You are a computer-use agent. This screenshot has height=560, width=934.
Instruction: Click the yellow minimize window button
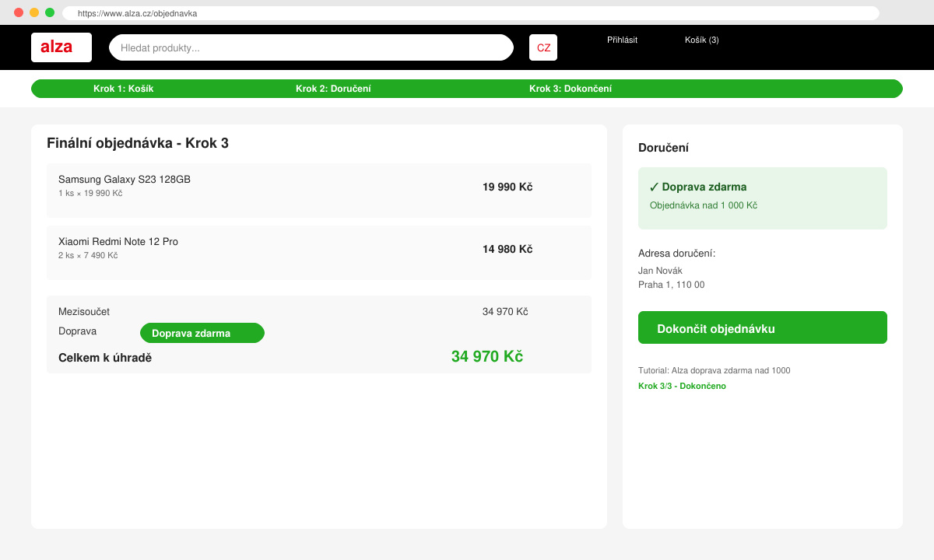click(x=34, y=12)
